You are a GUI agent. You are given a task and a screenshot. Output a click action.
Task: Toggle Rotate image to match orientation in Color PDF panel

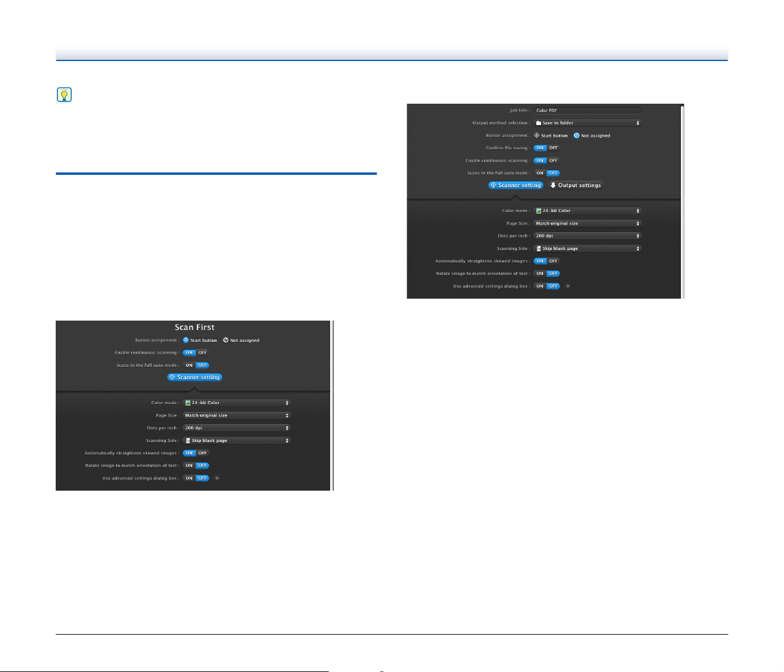tap(546, 274)
